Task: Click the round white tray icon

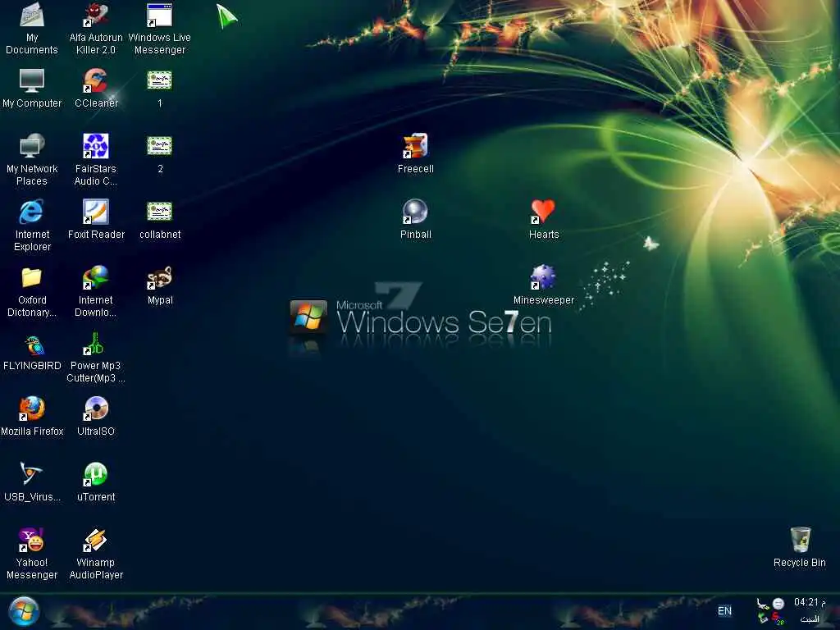Action: click(x=778, y=604)
